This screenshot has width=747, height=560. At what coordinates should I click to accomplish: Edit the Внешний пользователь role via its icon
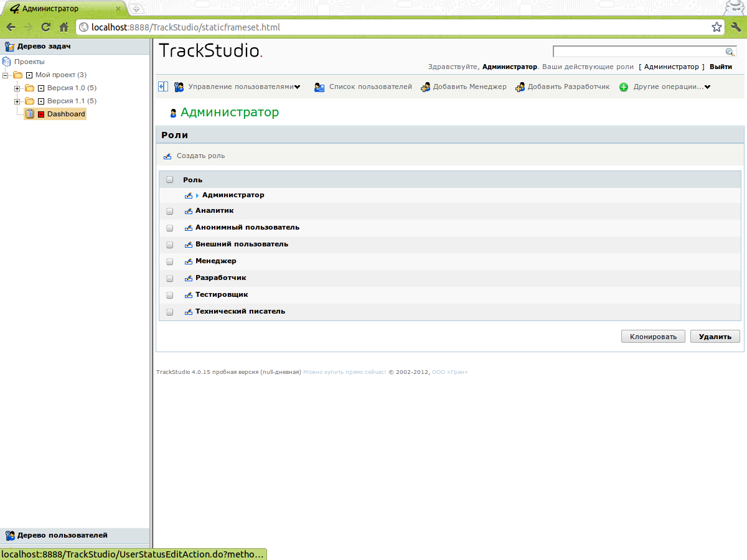click(189, 245)
